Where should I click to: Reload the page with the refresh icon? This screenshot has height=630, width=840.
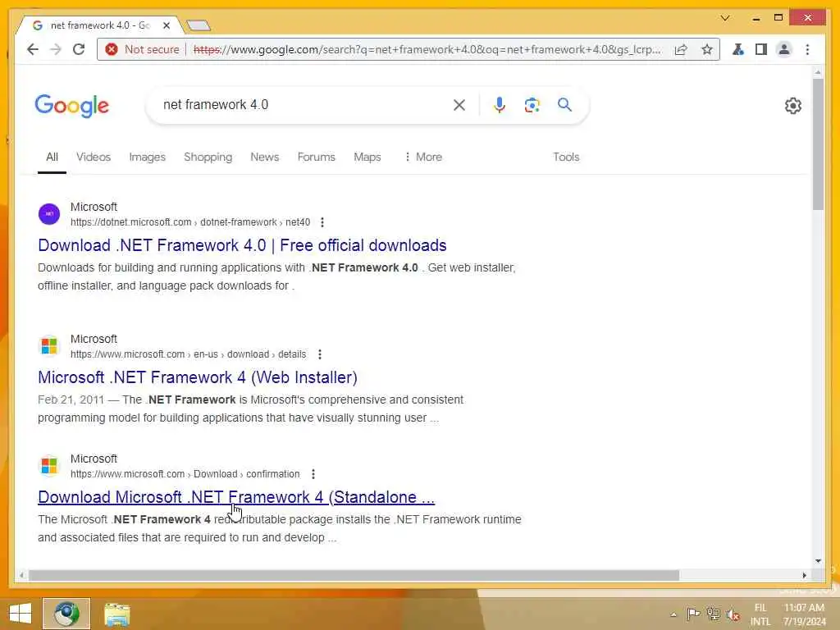[79, 49]
